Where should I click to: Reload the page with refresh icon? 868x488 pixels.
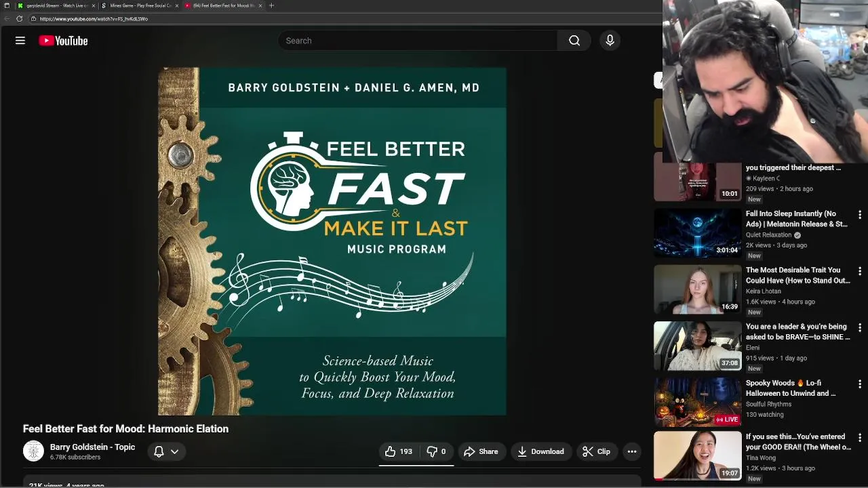[x=20, y=19]
